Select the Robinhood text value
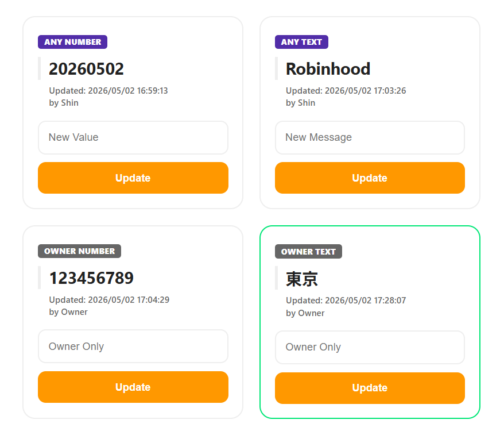 pyautogui.click(x=328, y=69)
